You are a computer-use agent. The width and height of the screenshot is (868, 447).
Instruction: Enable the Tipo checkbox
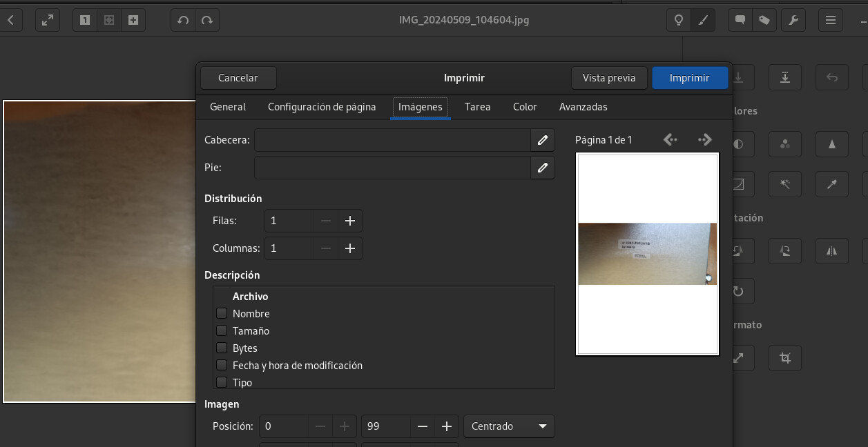click(x=222, y=382)
